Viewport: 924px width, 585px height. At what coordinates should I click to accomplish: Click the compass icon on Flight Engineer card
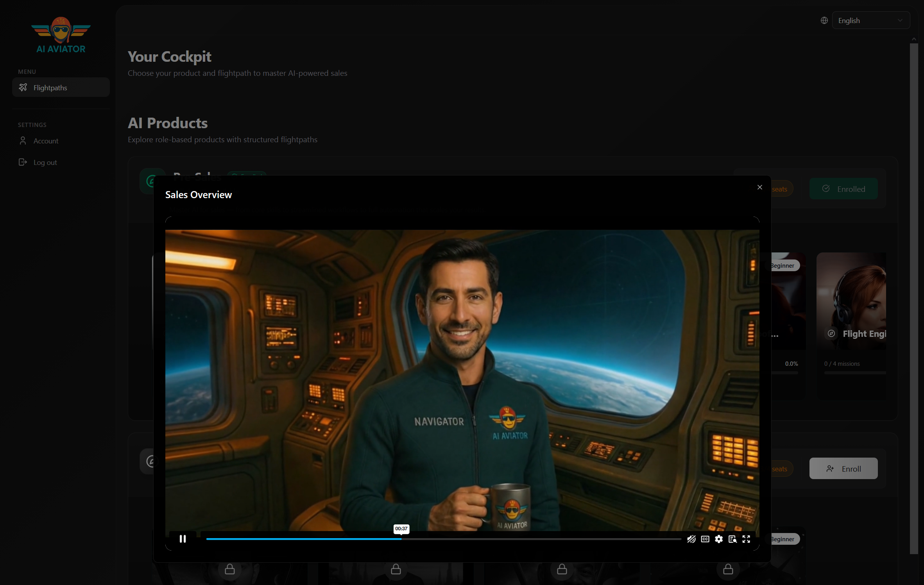(x=831, y=333)
